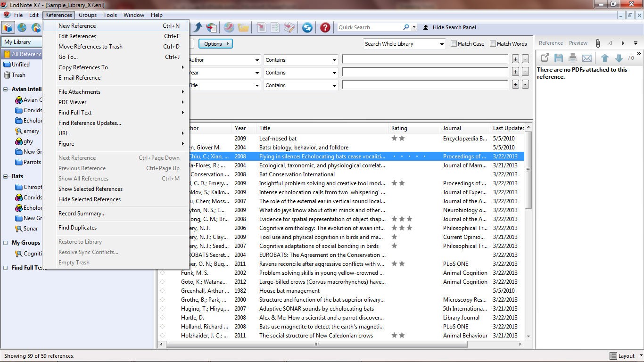The width and height of the screenshot is (644, 362).
Task: Click the Online Search globe-with-page icon
Action: pos(212,27)
